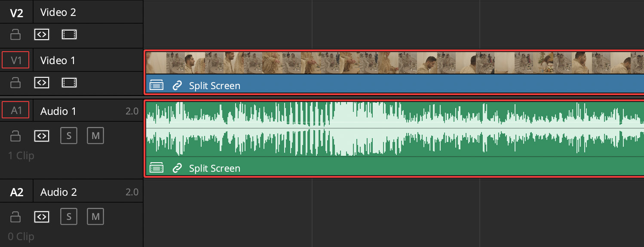Toggle auto track selector on Video 2
The width and height of the screenshot is (644, 247).
pyautogui.click(x=42, y=35)
